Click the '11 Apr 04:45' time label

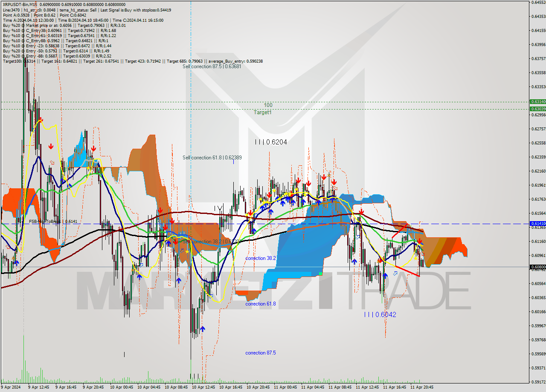312,387
